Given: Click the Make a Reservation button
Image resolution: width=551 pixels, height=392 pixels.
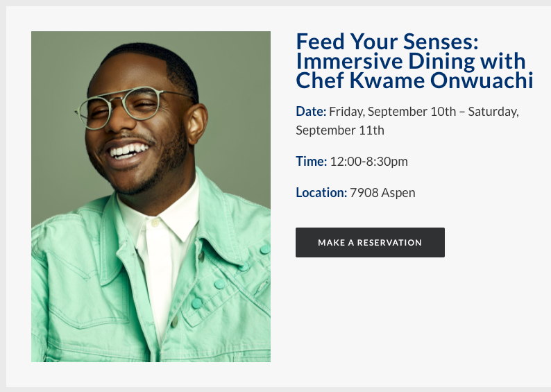Looking at the screenshot, I should 370,243.
